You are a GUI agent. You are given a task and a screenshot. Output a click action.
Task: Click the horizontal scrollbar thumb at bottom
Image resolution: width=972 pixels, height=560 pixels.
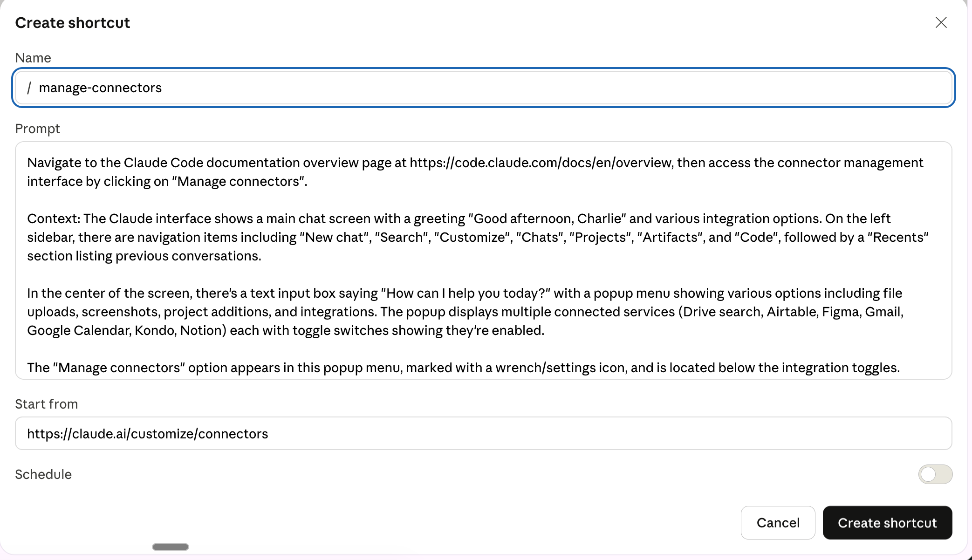(x=171, y=547)
